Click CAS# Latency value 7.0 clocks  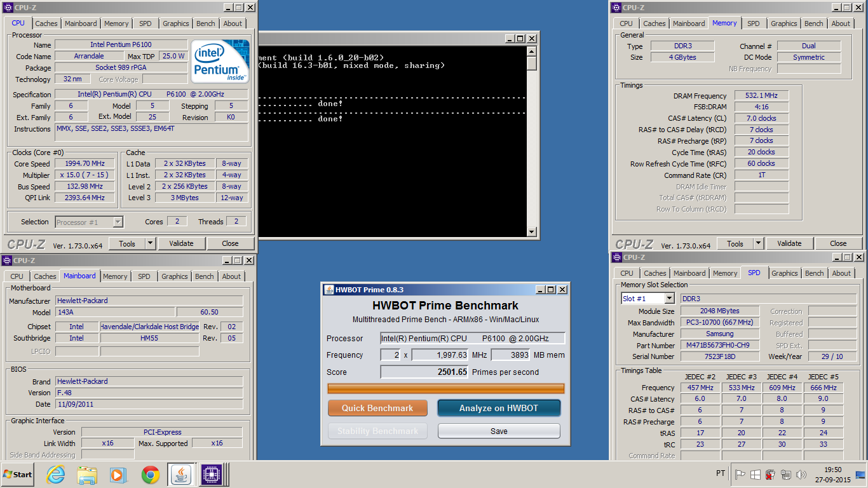pos(761,118)
